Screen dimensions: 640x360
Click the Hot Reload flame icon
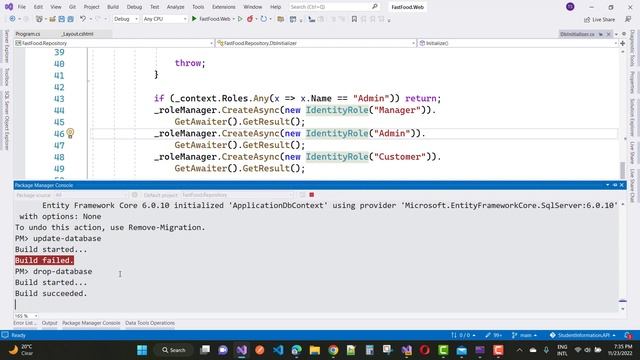250,19
